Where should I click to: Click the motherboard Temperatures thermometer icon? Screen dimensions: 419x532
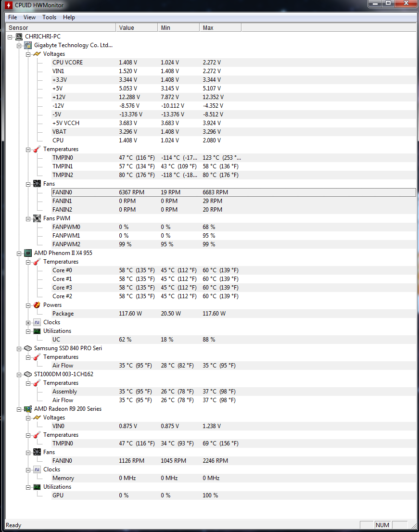click(37, 149)
